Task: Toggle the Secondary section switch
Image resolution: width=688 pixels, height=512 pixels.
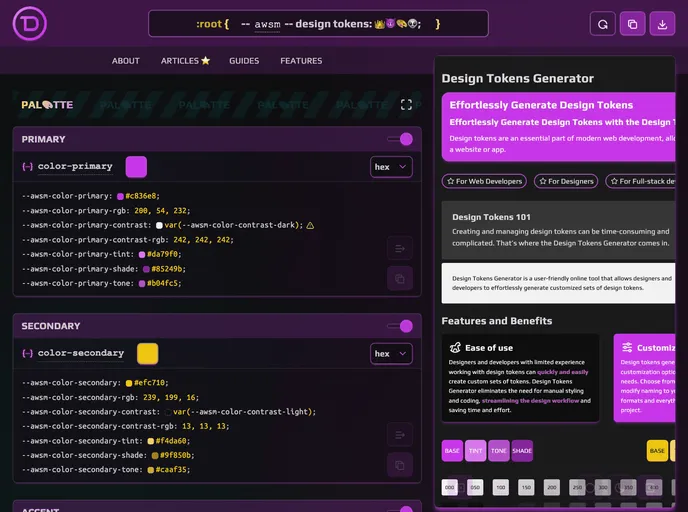Action: (400, 326)
